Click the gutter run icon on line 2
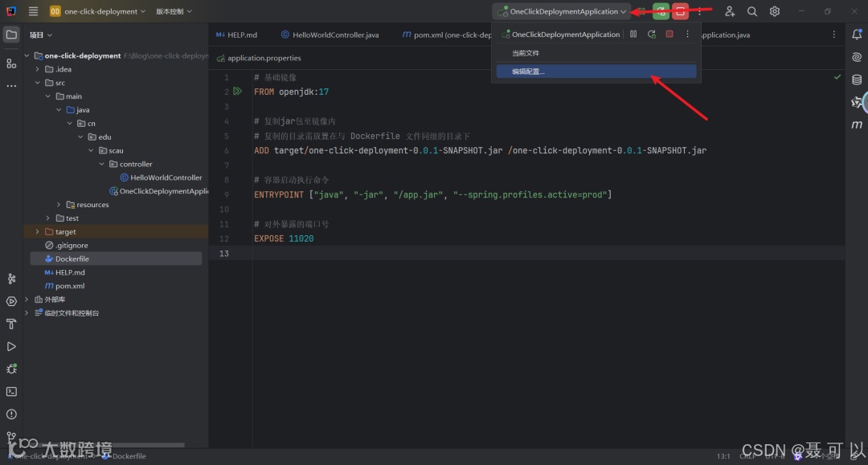Viewport: 868px width, 465px height. (x=237, y=92)
